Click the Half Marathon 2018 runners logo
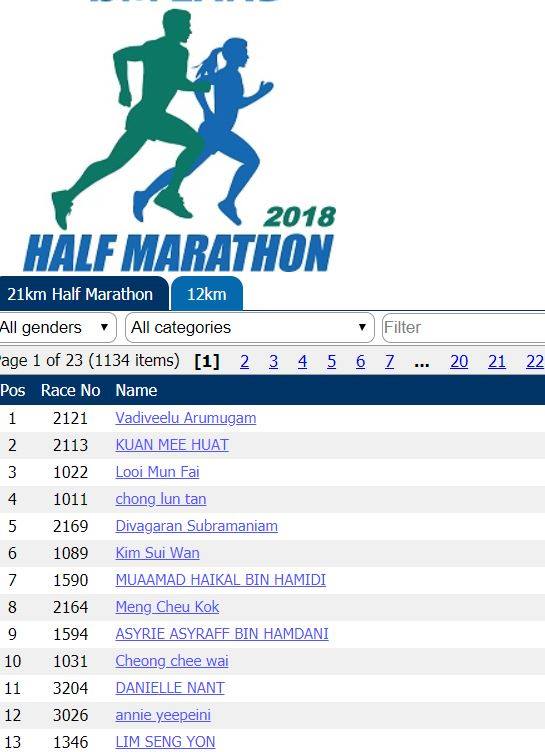 tap(178, 137)
